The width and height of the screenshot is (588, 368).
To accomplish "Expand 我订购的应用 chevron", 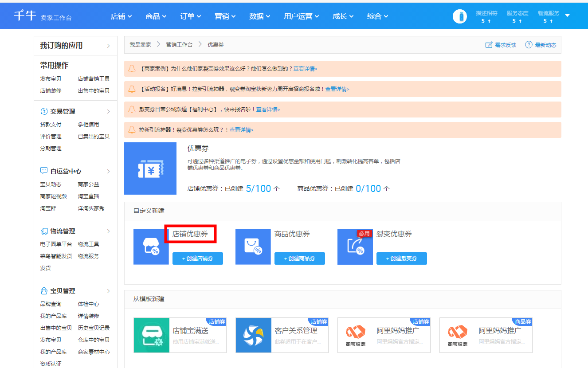I will tap(108, 46).
